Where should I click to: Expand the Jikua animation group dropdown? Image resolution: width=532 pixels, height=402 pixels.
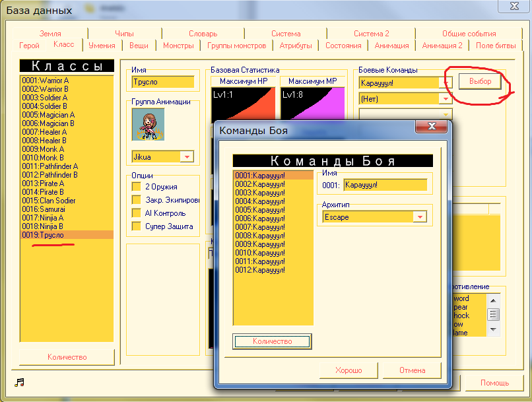point(187,156)
